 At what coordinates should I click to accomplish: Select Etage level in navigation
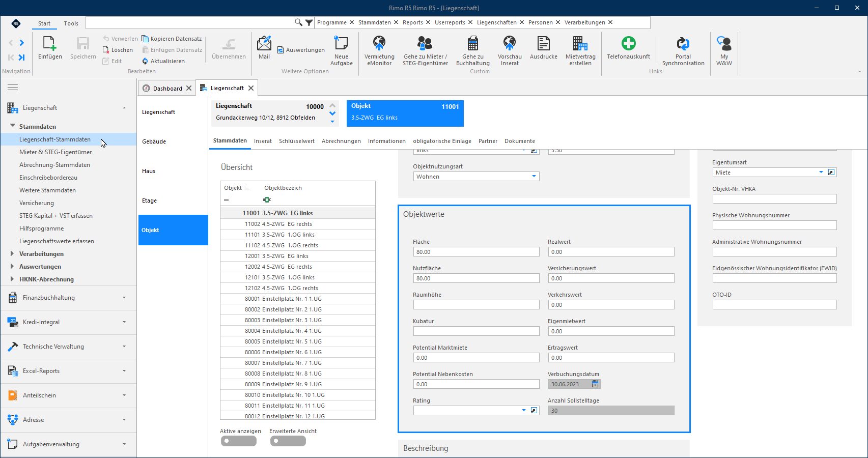point(173,201)
